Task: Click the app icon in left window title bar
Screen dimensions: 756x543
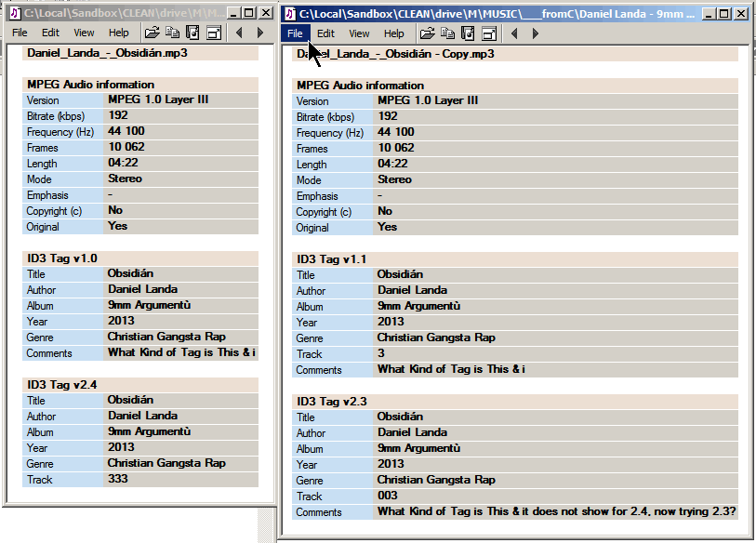Action: click(15, 13)
